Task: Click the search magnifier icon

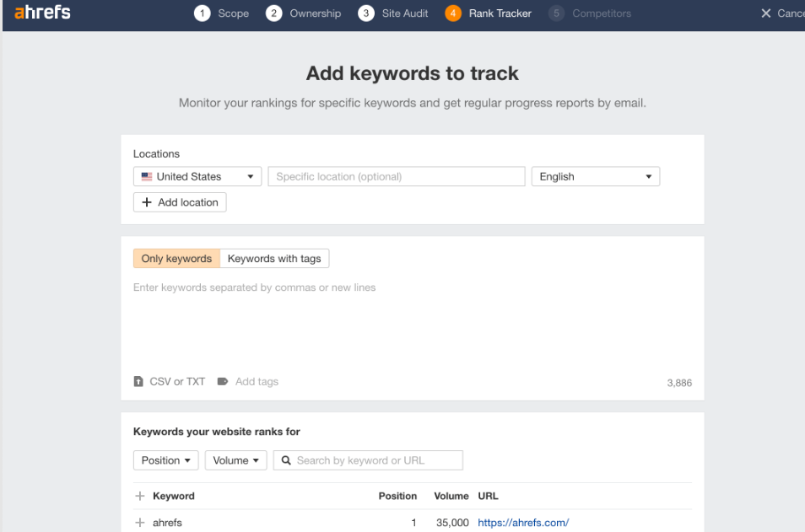Action: pos(284,459)
